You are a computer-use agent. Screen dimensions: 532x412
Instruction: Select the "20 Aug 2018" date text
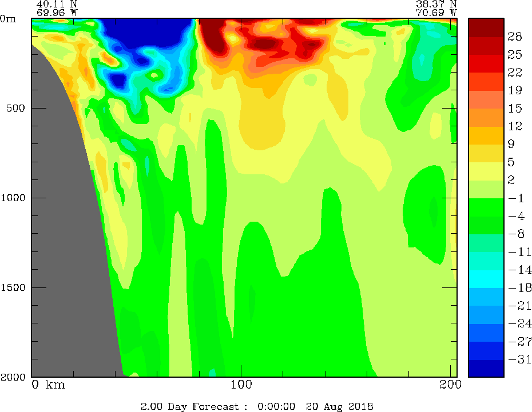(339, 406)
